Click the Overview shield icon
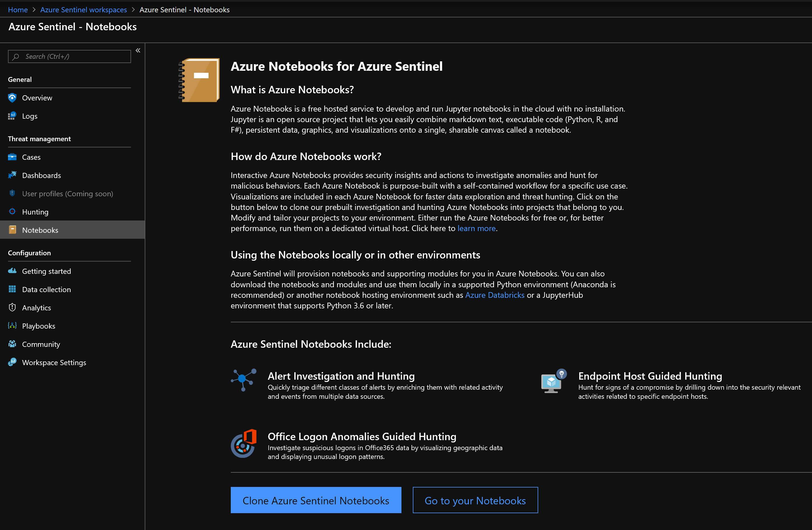The width and height of the screenshot is (812, 530). click(12, 98)
